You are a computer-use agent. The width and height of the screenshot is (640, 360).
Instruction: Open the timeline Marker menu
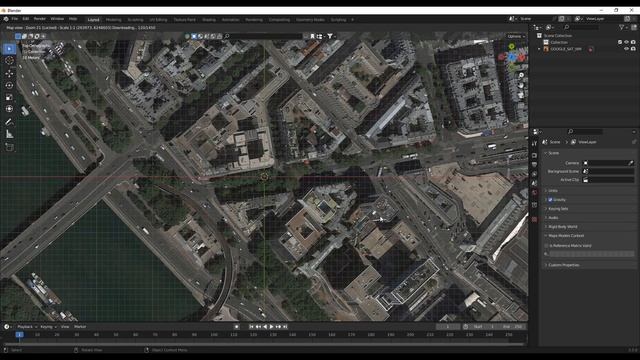coord(80,327)
